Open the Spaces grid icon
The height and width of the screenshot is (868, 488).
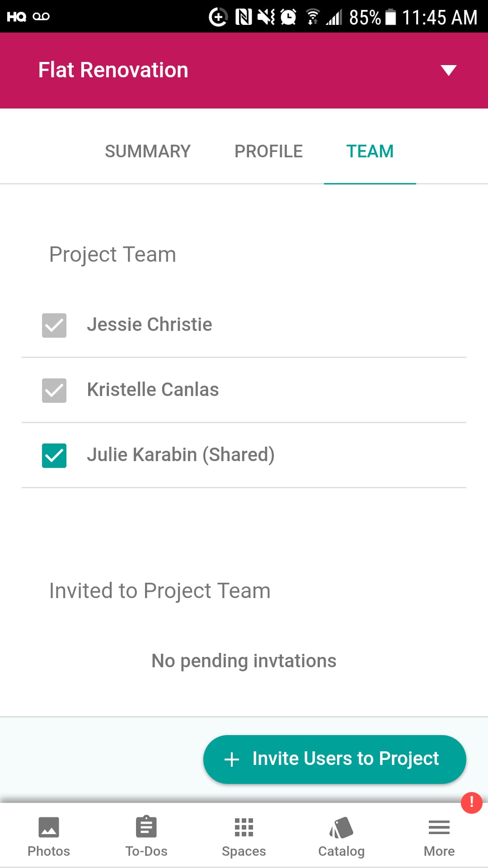(x=244, y=827)
